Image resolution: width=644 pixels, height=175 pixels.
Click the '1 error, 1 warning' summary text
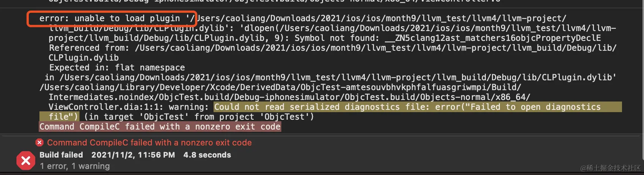click(75, 166)
